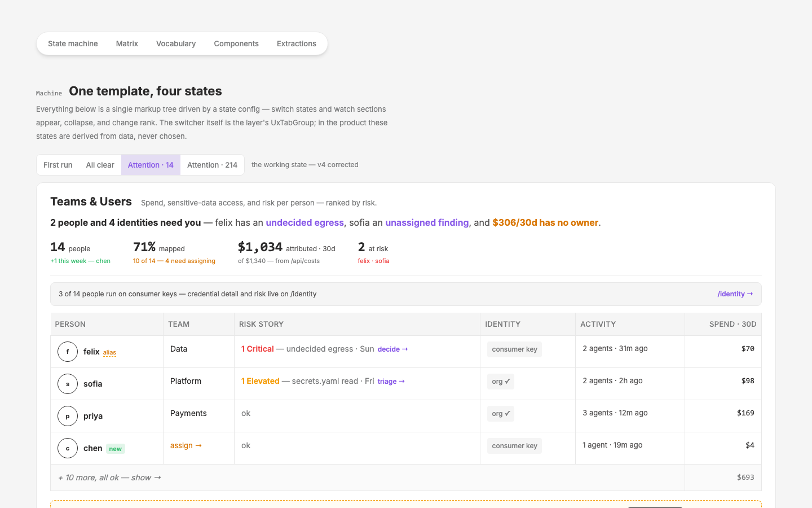Click priya's avatar circle
812x508 pixels.
click(68, 416)
